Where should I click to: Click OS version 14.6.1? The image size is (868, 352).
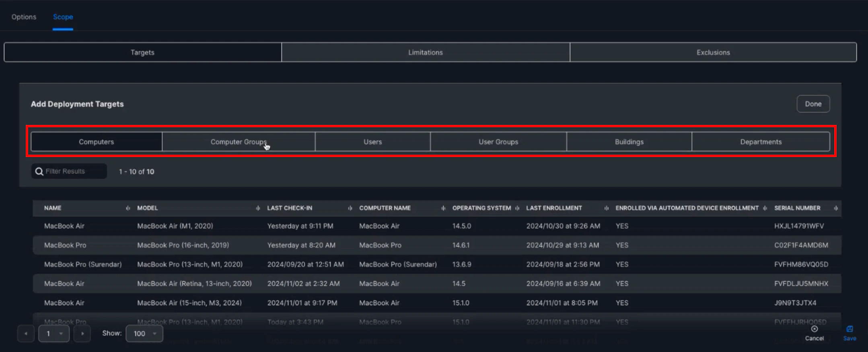click(x=461, y=245)
